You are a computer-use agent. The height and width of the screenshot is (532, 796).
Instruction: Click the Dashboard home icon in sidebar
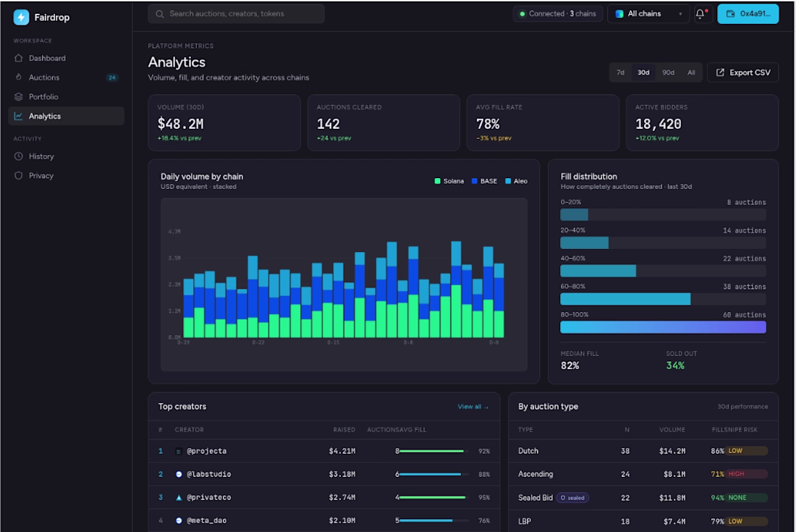(19, 58)
